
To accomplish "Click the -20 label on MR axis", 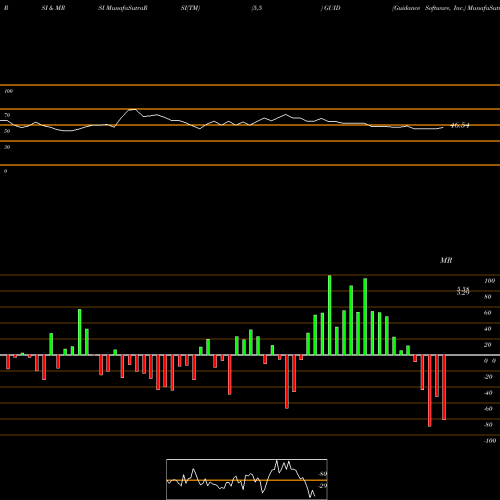I will 488,377.
